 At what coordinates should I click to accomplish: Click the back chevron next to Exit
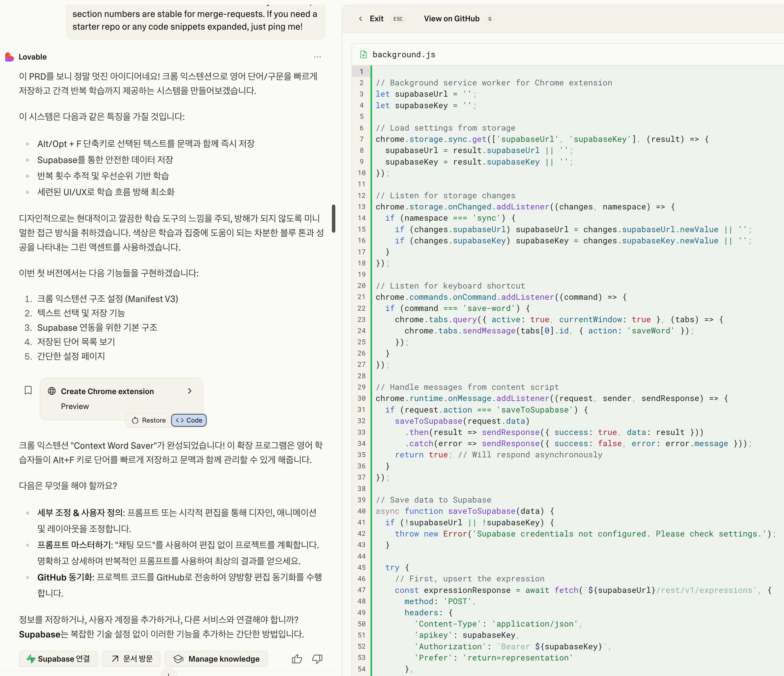click(361, 18)
